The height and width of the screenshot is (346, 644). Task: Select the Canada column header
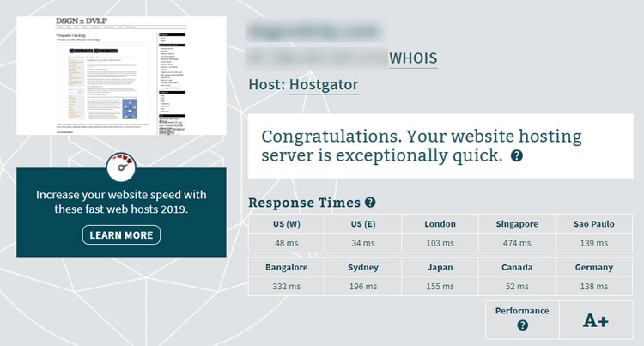(x=517, y=267)
